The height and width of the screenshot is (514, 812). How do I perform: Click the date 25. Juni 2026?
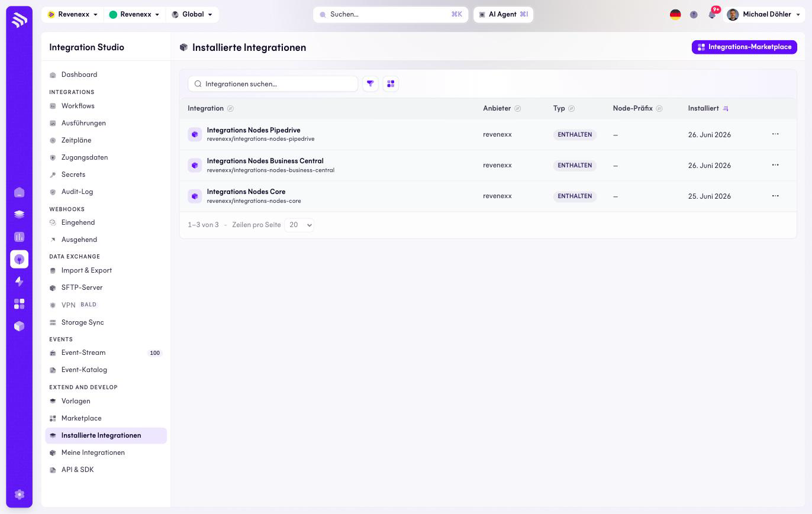click(x=710, y=196)
